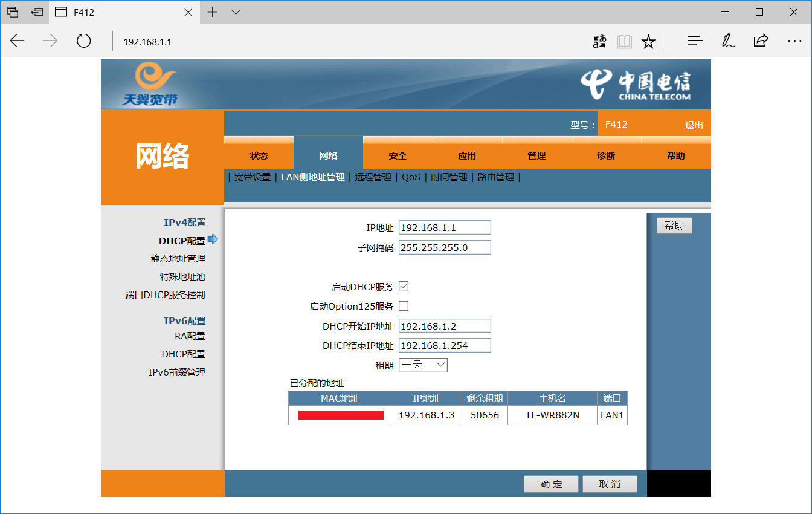Screen dimensions: 812x514
Task: Expand the browser tab actions chevron
Action: coord(236,12)
